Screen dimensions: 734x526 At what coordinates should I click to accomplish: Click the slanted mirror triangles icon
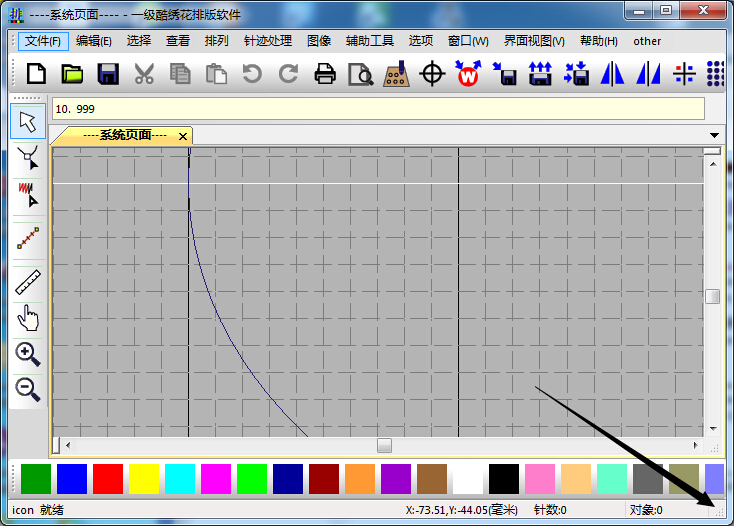tap(648, 73)
